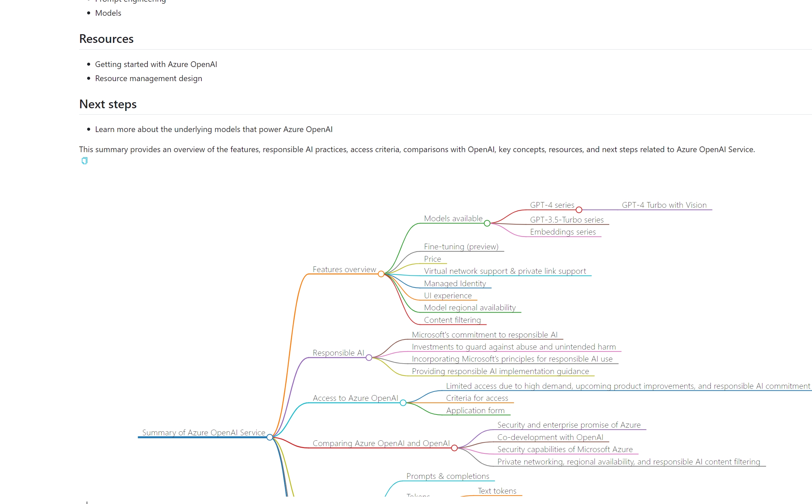Click the 'Embeddings series' leaf

[563, 232]
